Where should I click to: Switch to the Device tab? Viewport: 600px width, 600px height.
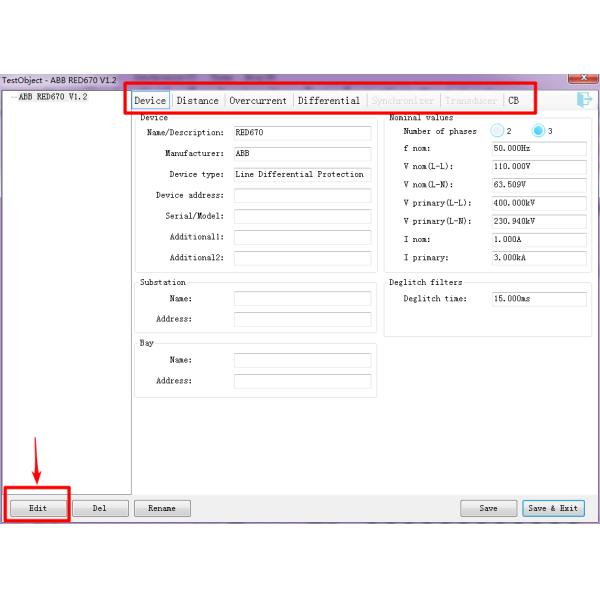(150, 101)
